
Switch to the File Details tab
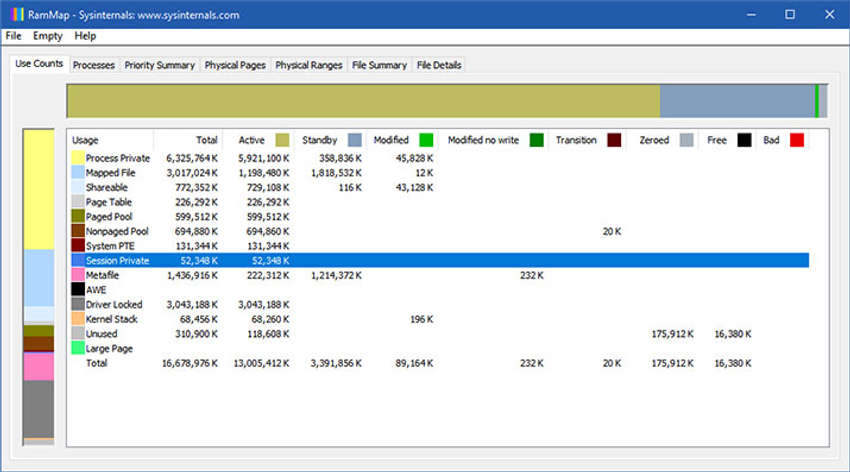[x=439, y=65]
